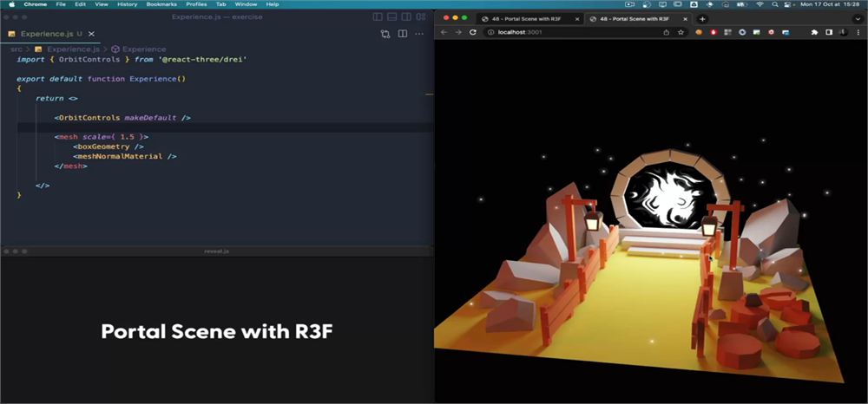Open Chrome tab search chevron
868x404 pixels.
coord(858,18)
